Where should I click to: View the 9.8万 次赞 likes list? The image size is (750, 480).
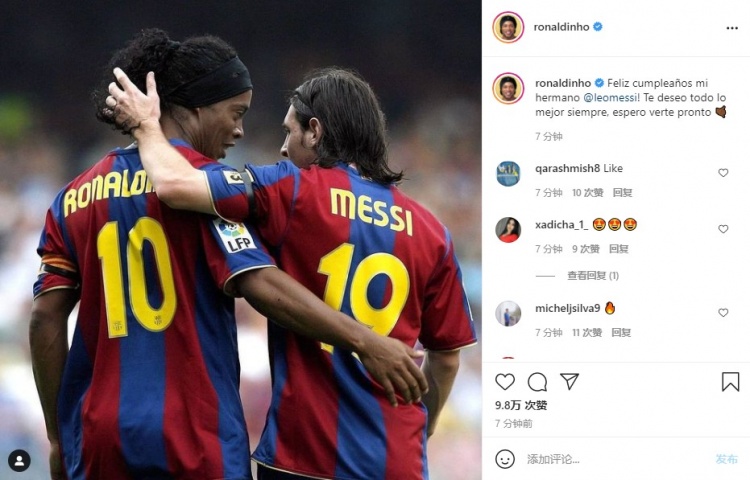point(521,405)
